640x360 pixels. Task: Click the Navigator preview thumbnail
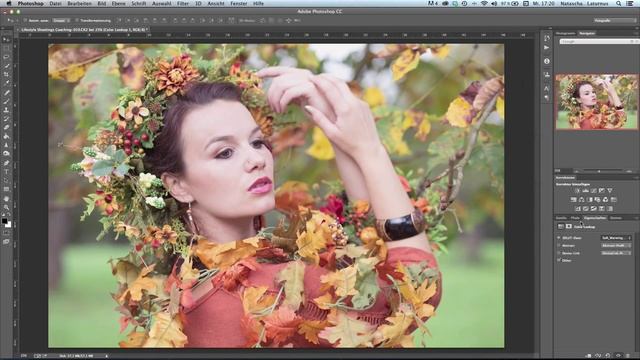click(x=597, y=102)
